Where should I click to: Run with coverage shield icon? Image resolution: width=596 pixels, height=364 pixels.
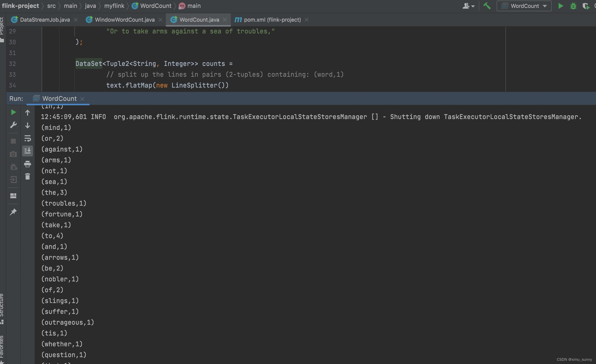pyautogui.click(x=586, y=6)
